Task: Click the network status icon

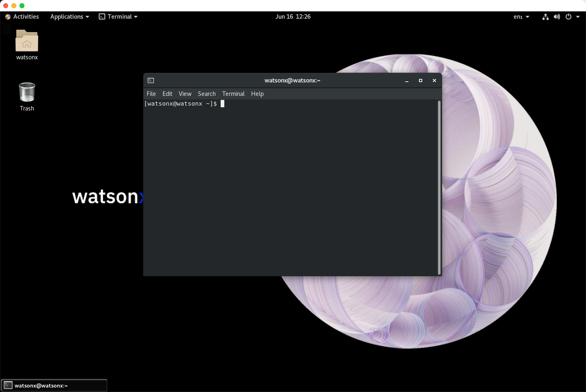Action: pos(545,17)
